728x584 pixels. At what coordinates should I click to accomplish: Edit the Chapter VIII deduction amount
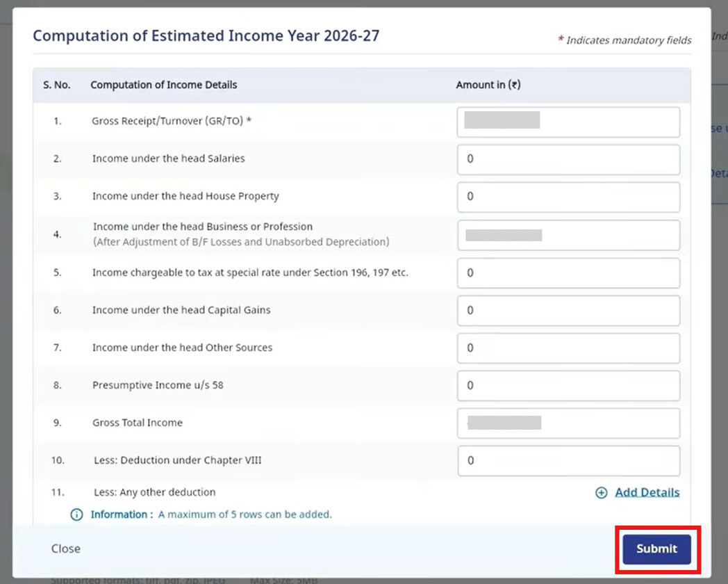pyautogui.click(x=568, y=461)
